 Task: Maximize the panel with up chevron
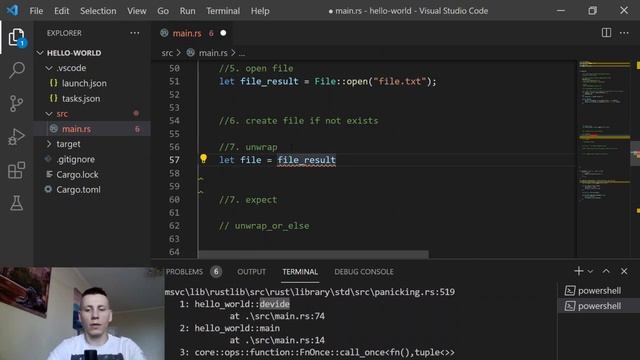[x=606, y=271]
